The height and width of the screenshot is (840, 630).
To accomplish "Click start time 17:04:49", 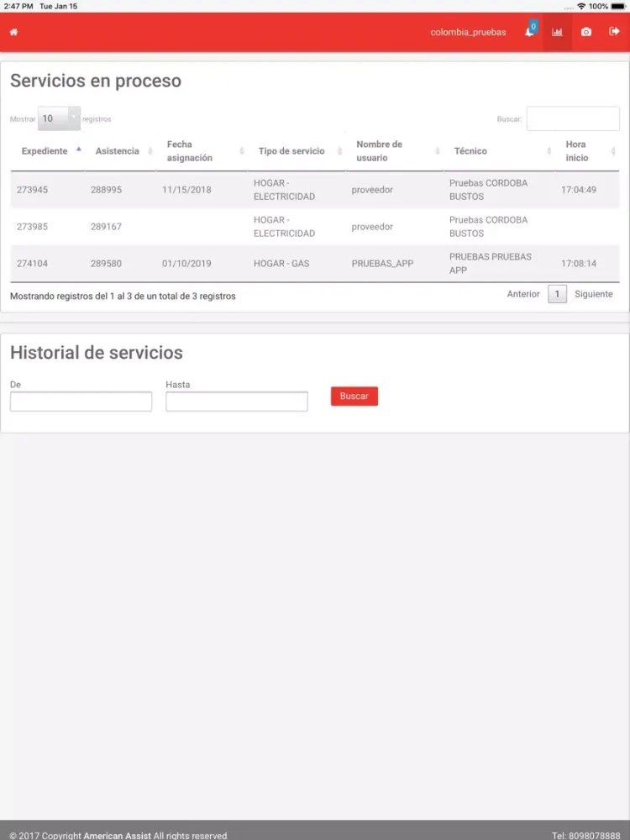I will tap(579, 190).
